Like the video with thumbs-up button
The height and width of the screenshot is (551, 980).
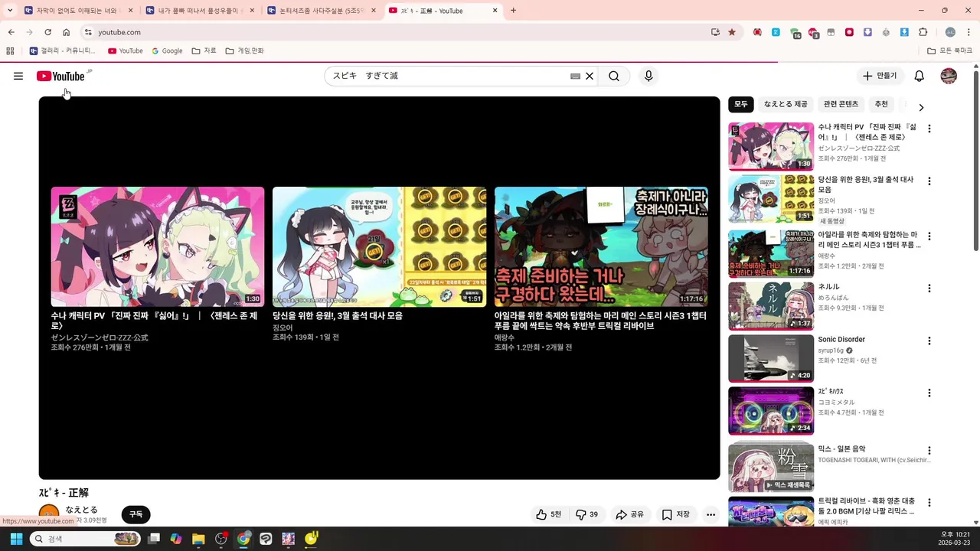tap(549, 514)
